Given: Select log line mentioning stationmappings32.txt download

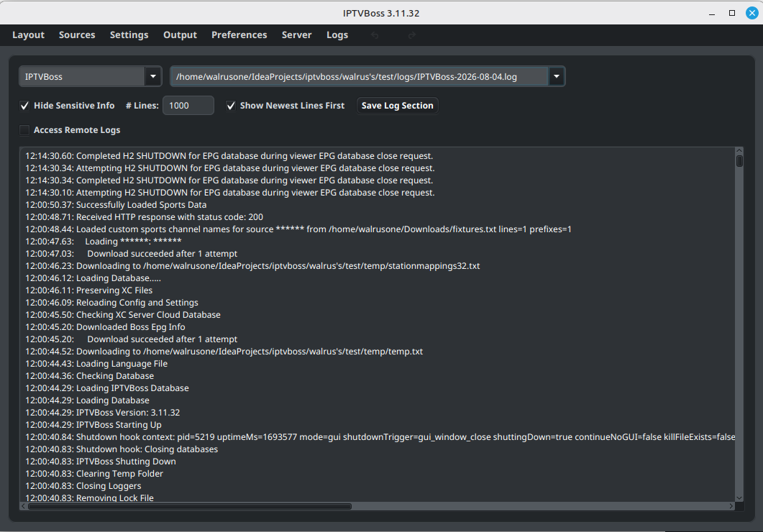Looking at the screenshot, I should click(x=252, y=266).
